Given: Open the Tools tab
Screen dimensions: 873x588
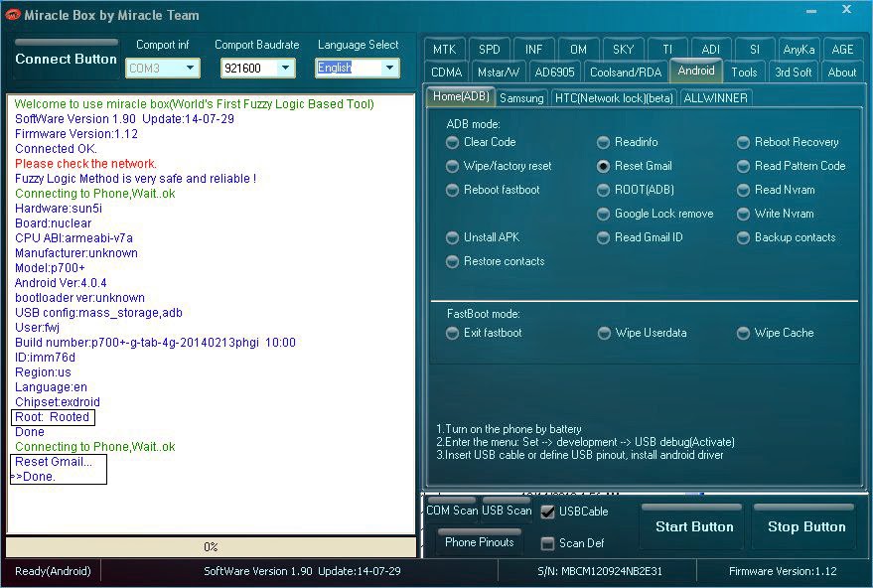Looking at the screenshot, I should pyautogui.click(x=744, y=73).
